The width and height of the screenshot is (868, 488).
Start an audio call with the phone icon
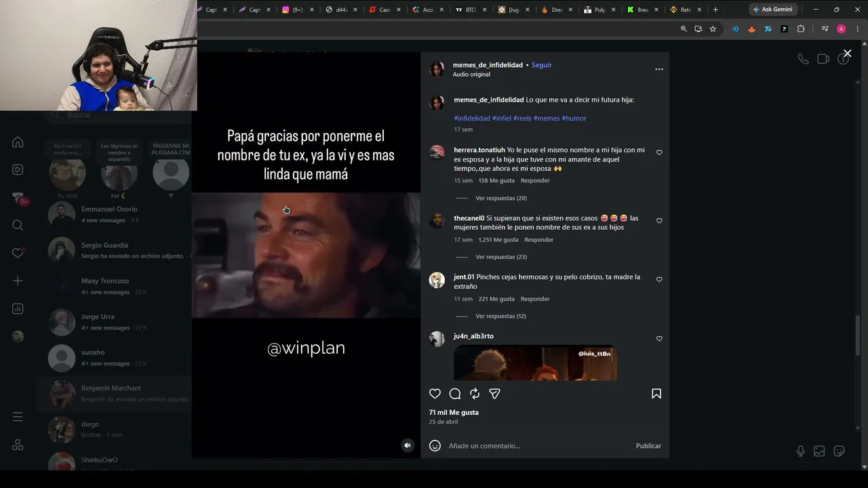coord(803,59)
